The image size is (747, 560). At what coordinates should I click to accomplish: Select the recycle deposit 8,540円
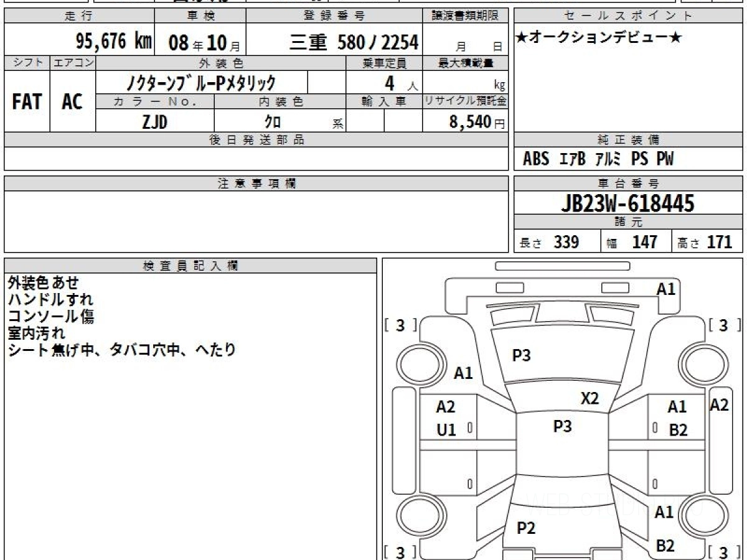[477, 122]
